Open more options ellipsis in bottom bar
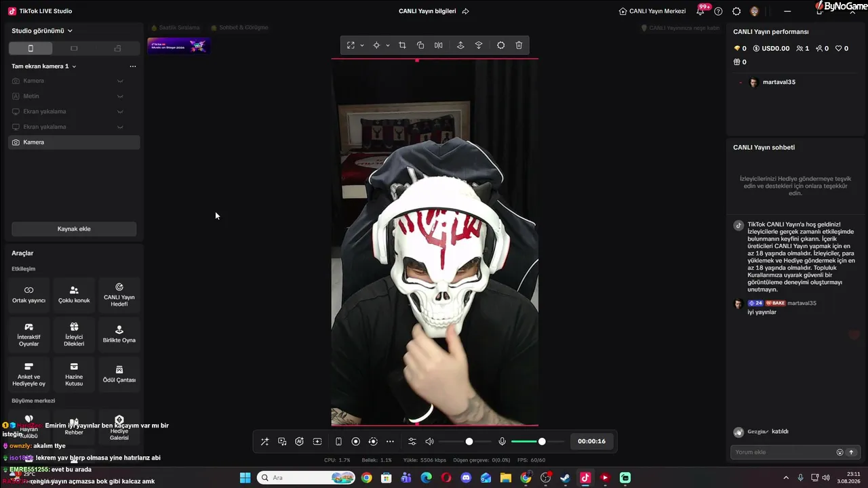 pyautogui.click(x=390, y=441)
